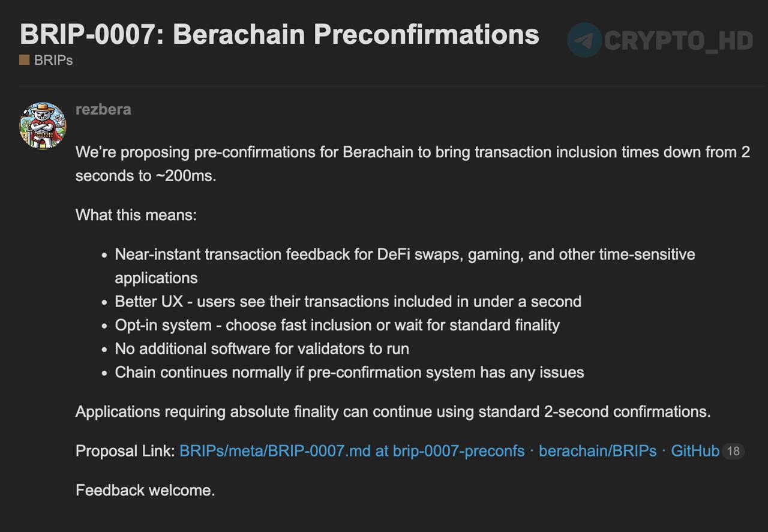Click the 'Feedback welcome.' text
The image size is (768, 532).
[145, 490]
